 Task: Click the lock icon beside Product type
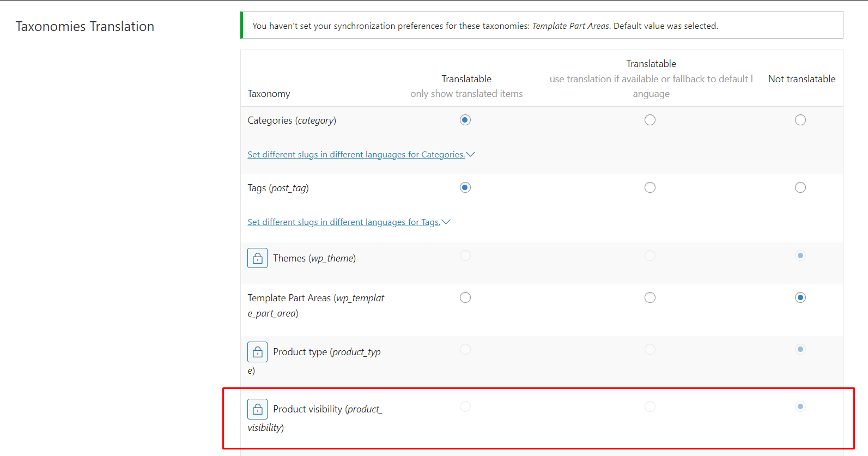[x=257, y=352]
